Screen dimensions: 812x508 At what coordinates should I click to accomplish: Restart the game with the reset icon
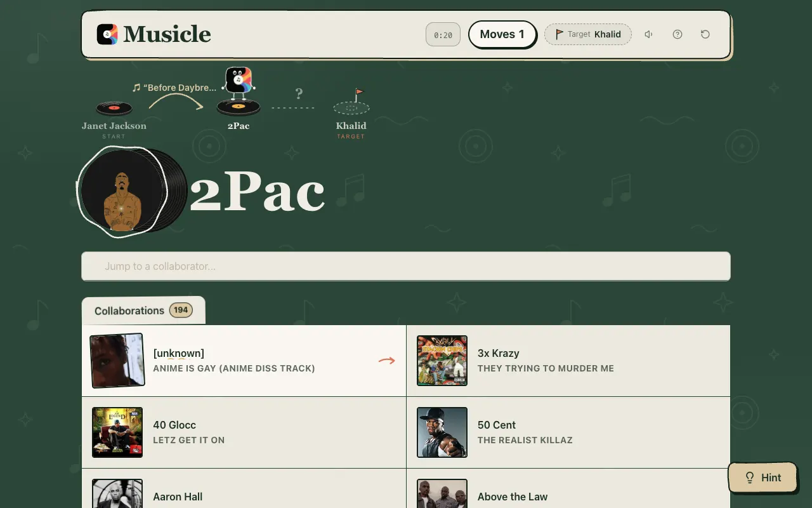tap(705, 34)
